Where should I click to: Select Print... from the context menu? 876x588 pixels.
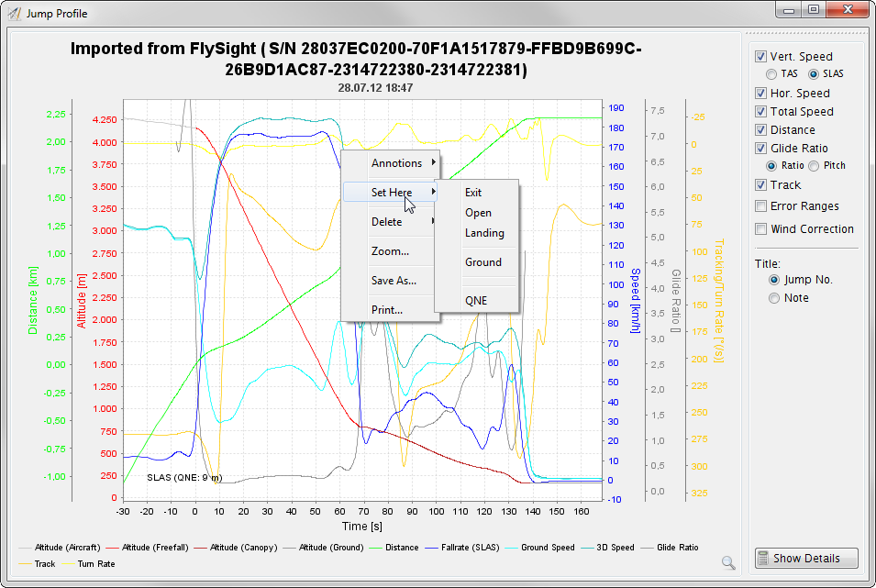[387, 310]
